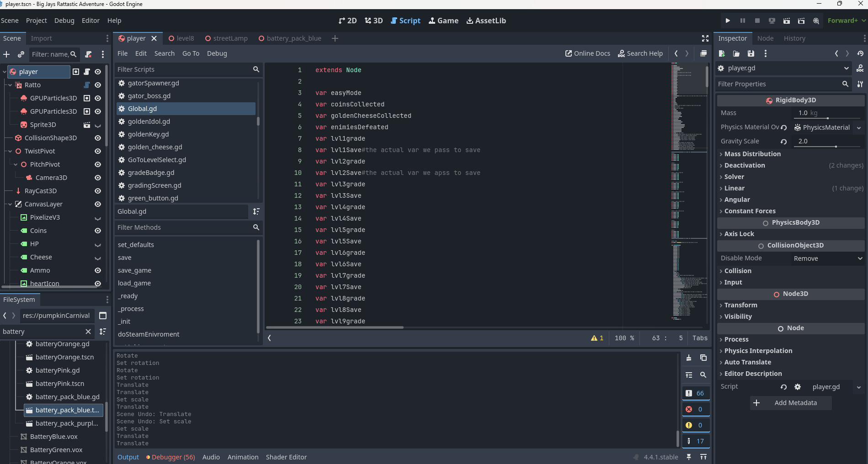Image resolution: width=868 pixels, height=464 pixels.
Task: Stop the running project
Action: [x=757, y=21]
